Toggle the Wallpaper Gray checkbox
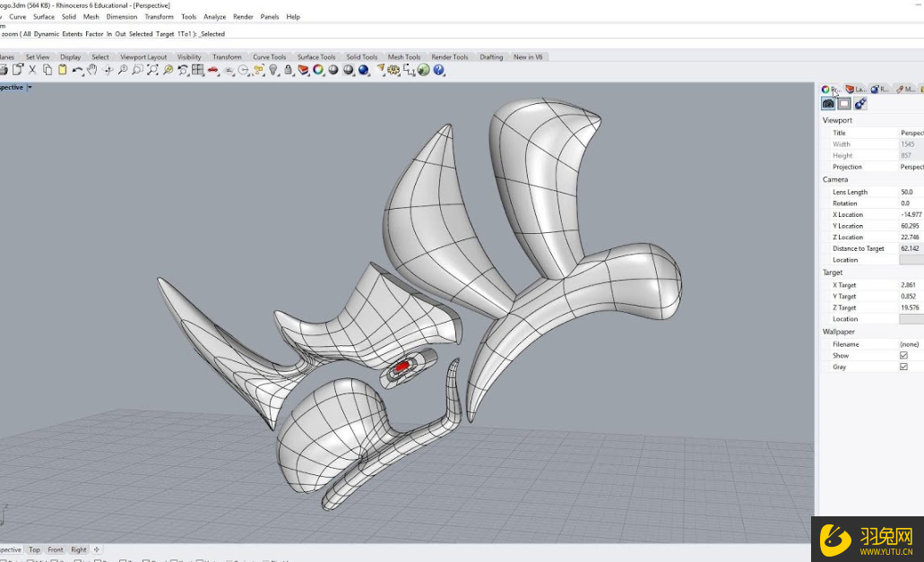Image resolution: width=924 pixels, height=562 pixels. click(x=903, y=367)
